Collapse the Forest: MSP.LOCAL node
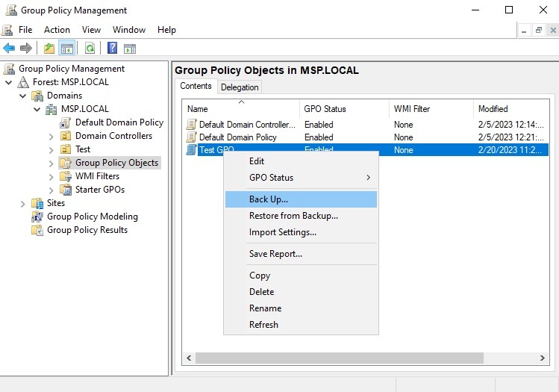The image size is (559, 392). click(8, 82)
